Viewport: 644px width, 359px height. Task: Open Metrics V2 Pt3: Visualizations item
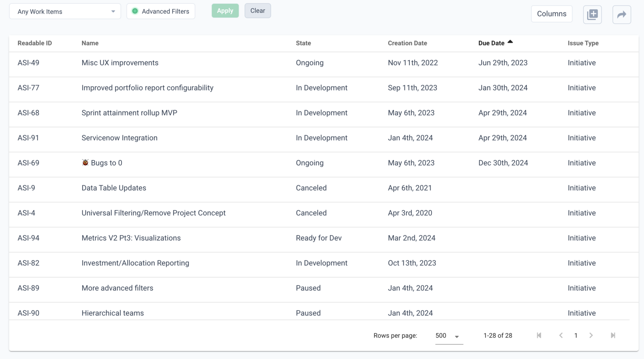(x=131, y=238)
